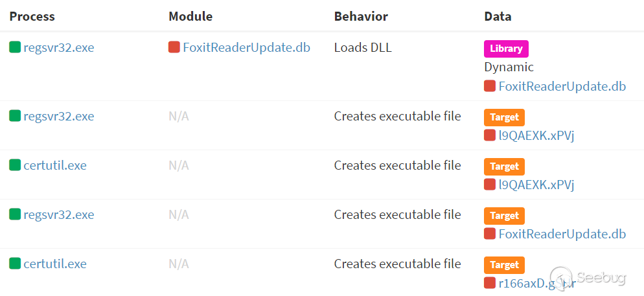Open FoxitReaderUpdate.db link in Module column

[246, 48]
